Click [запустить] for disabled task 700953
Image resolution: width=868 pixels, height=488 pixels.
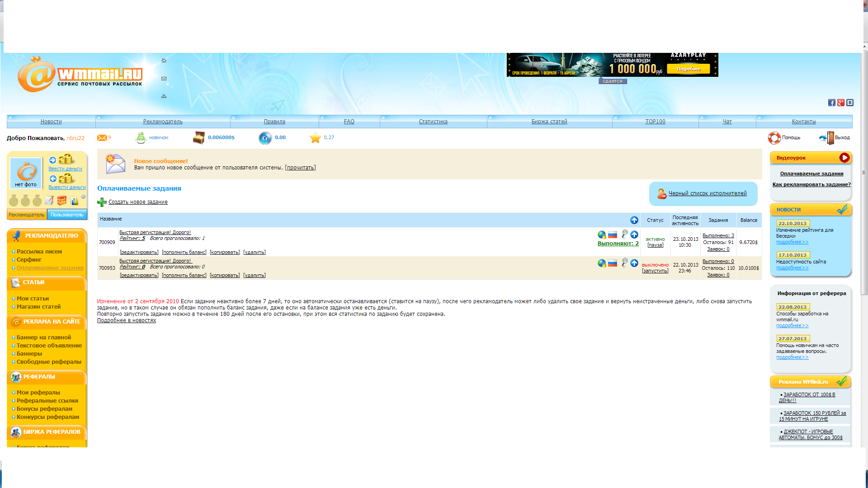pyautogui.click(x=655, y=271)
